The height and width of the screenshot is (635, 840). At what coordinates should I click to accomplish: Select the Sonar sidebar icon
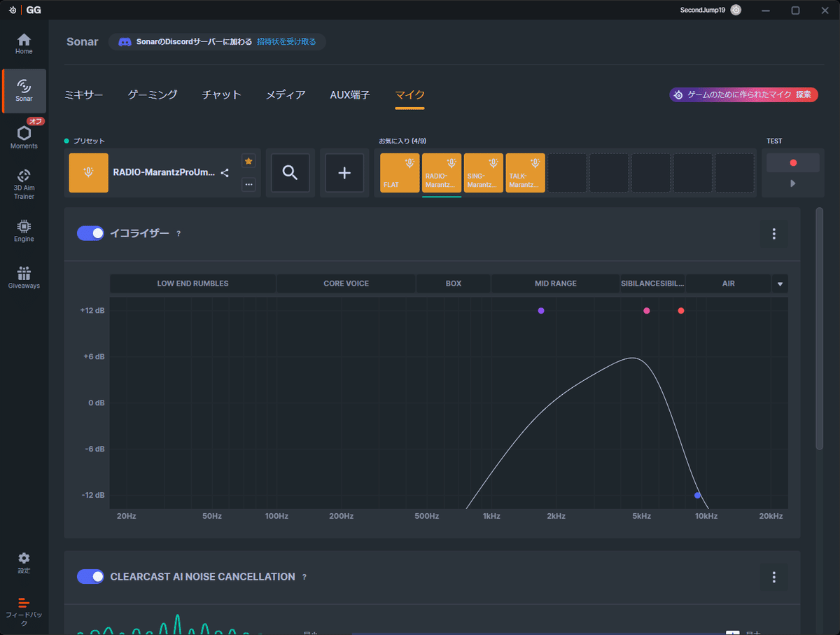pyautogui.click(x=24, y=91)
